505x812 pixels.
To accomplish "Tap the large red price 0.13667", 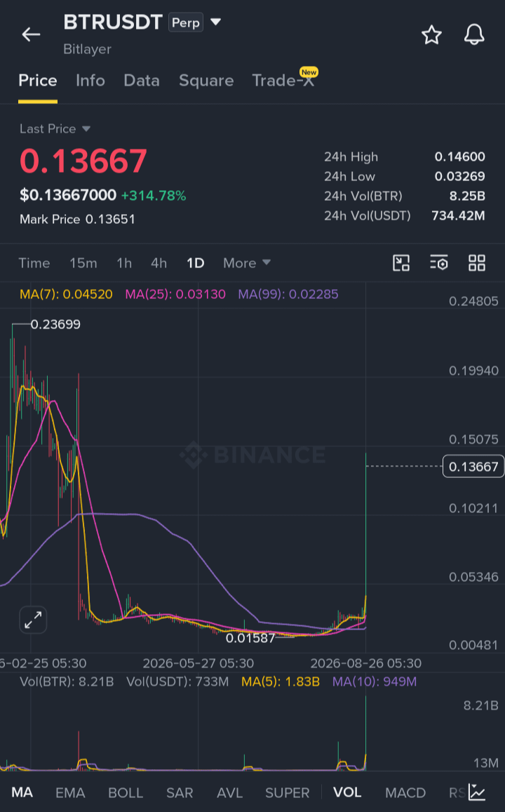I will [83, 161].
